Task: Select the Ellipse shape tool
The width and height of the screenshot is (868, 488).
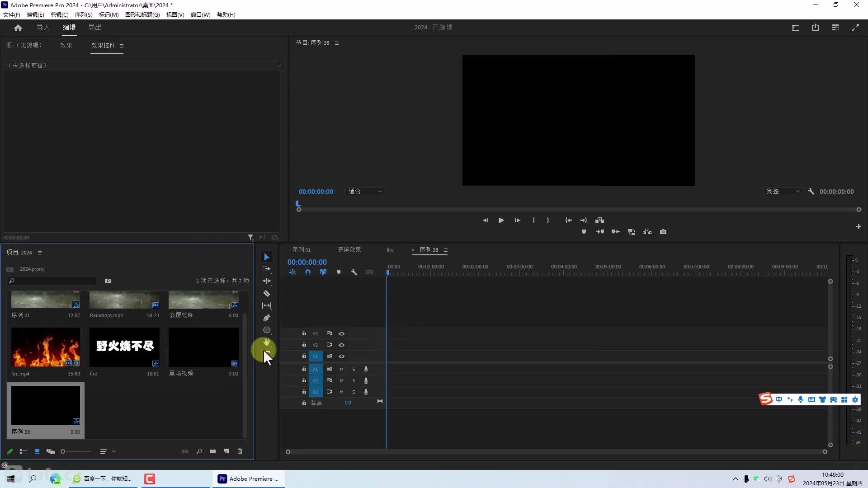Action: point(267,330)
